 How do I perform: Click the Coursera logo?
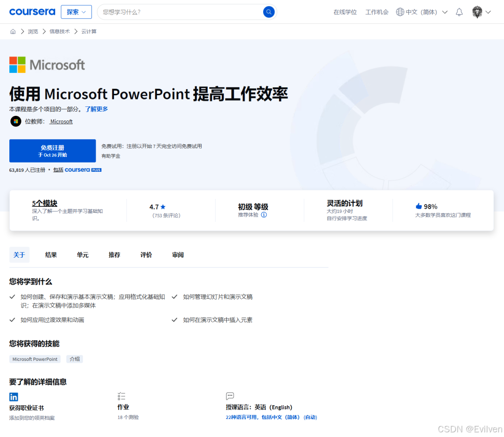[32, 12]
